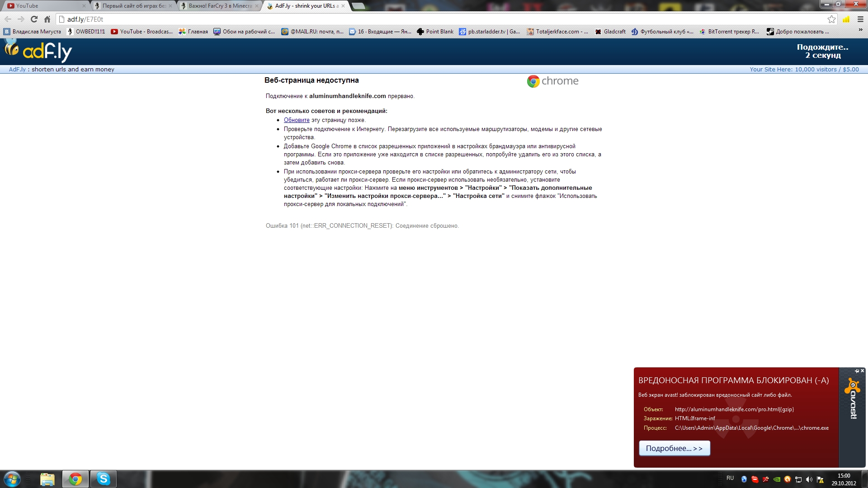Click the Обновите link
The image size is (868, 488).
point(297,120)
